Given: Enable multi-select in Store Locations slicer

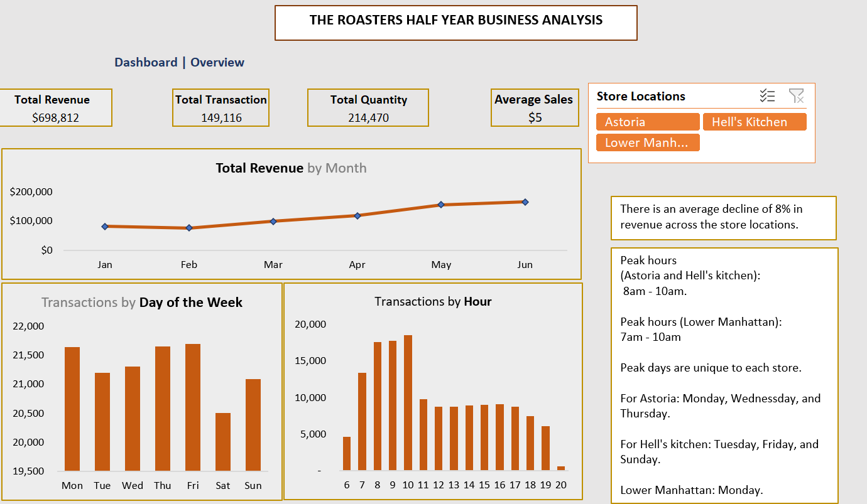Looking at the screenshot, I should pos(767,96).
